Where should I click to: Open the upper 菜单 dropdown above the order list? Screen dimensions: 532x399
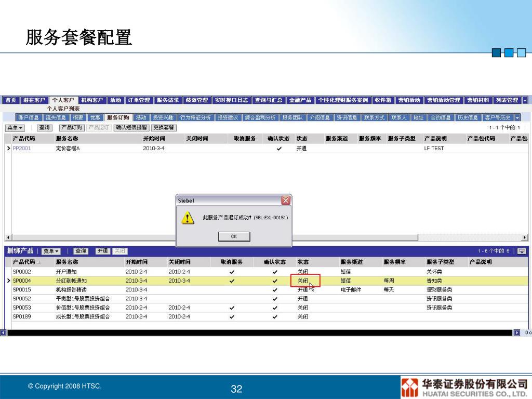click(x=15, y=128)
